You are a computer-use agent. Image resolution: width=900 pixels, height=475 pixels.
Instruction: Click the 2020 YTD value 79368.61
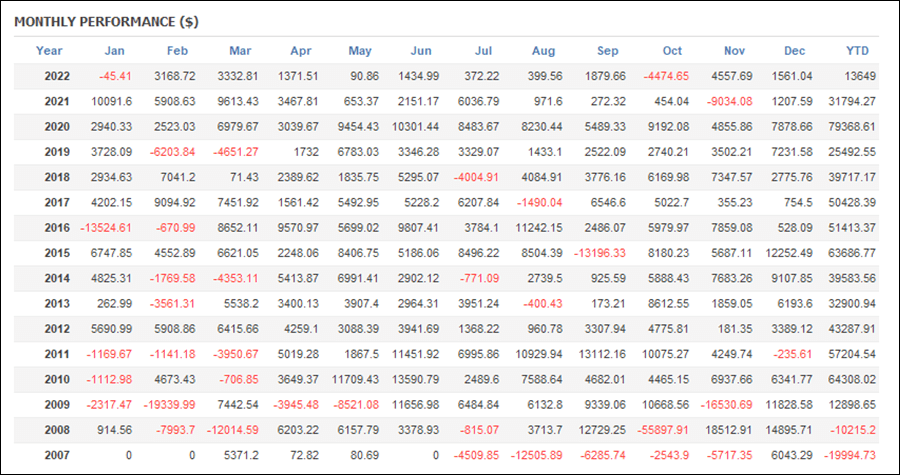tap(852, 127)
